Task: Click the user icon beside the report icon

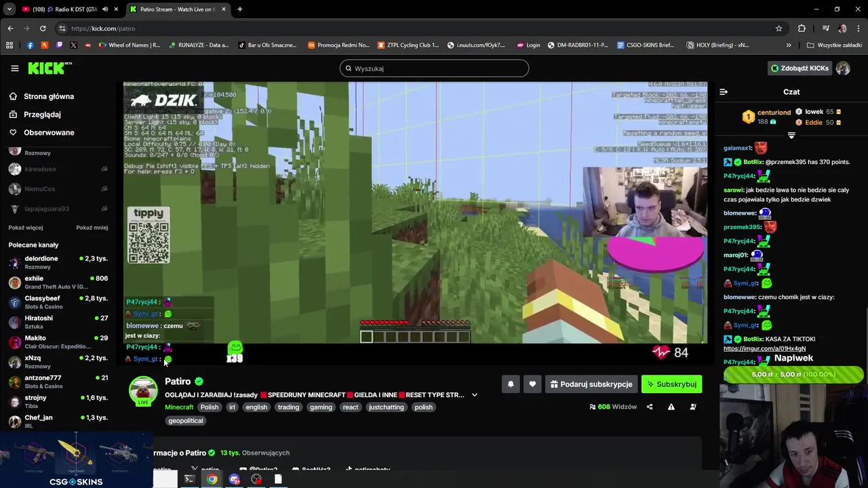Action: (693, 407)
